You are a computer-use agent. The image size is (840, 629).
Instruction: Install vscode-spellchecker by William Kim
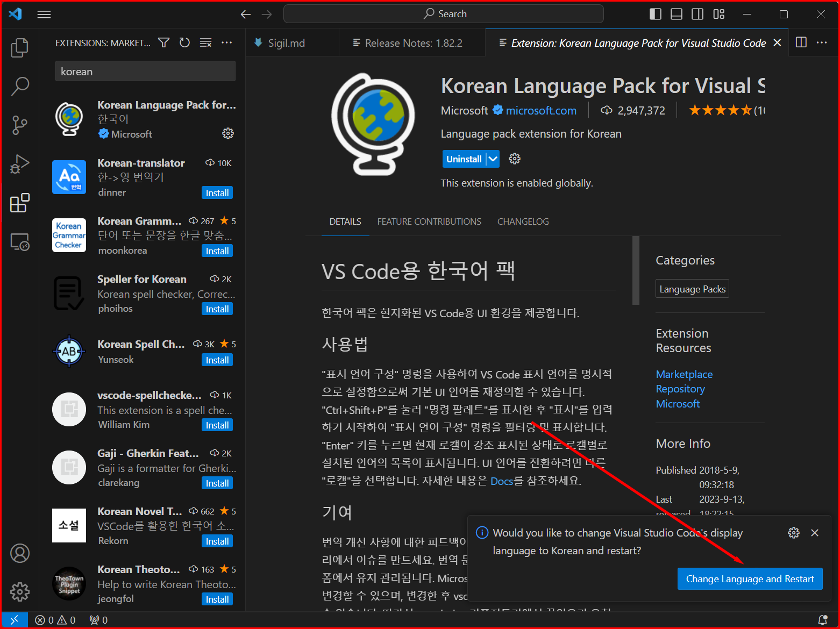tap(217, 425)
